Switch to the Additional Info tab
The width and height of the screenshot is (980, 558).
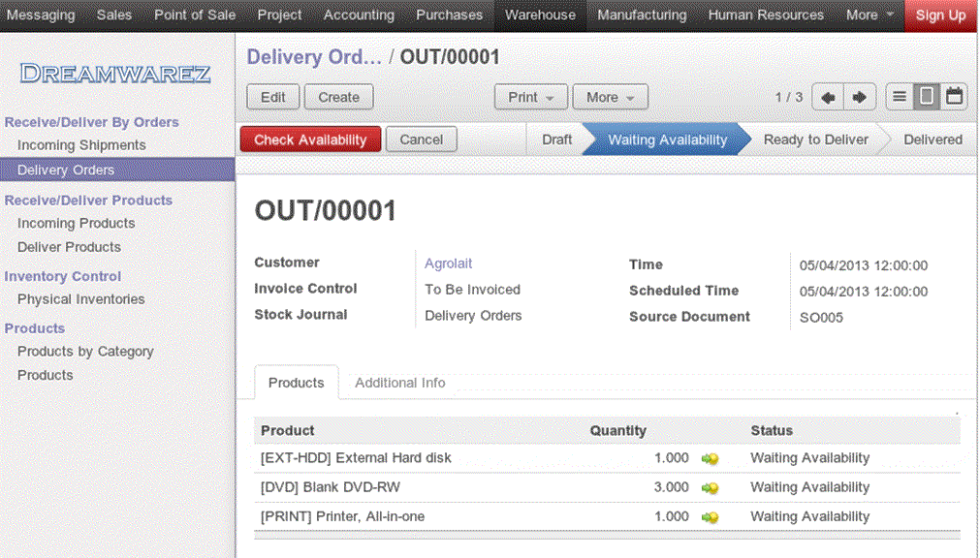(399, 383)
